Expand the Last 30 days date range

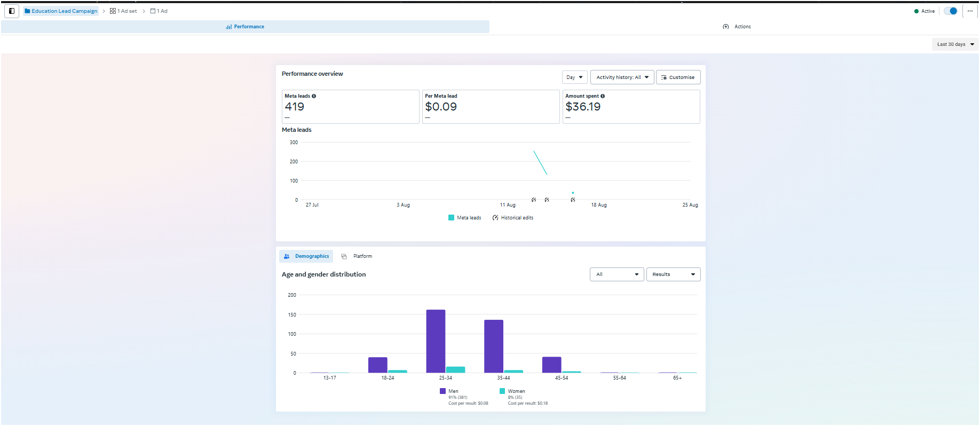[955, 44]
